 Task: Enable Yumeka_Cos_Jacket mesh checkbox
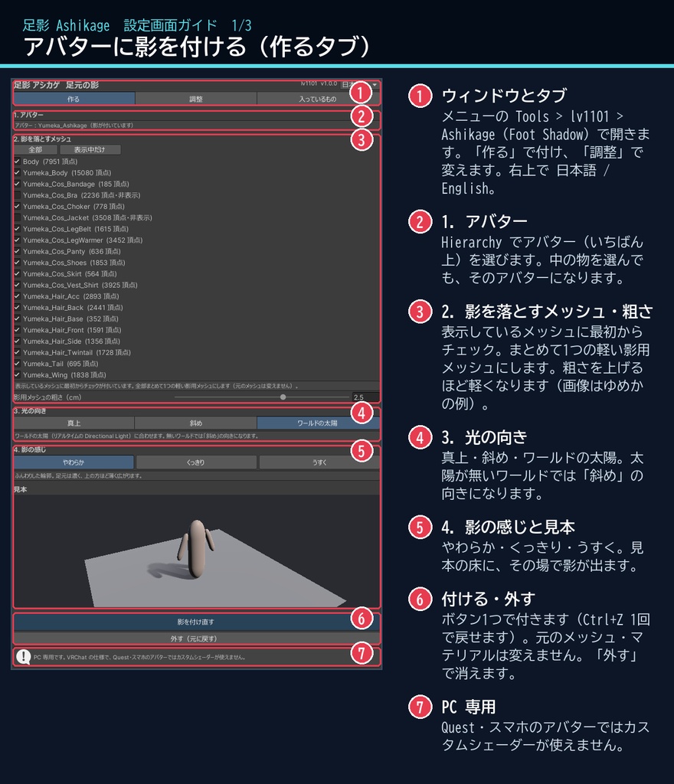point(17,217)
